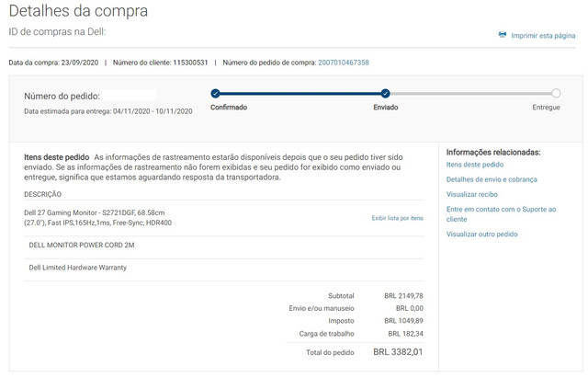Viewport: 588px width, 378px height.
Task: Click the Enviado status label
Action: pos(386,108)
